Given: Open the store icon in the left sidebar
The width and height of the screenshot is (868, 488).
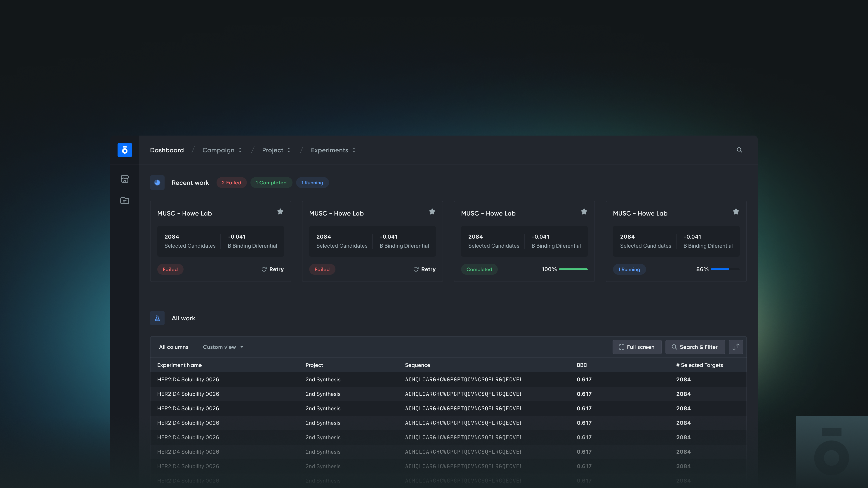Looking at the screenshot, I should (x=125, y=179).
